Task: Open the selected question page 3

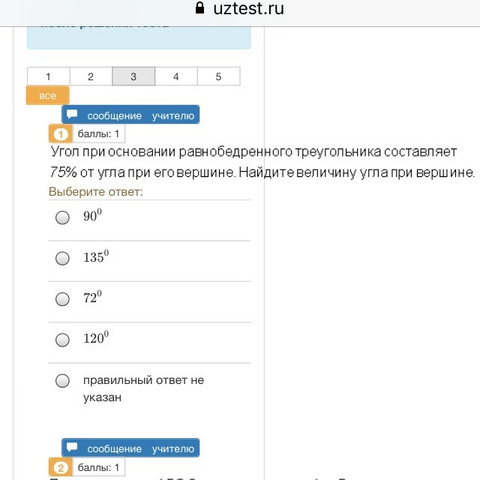Action: click(133, 76)
